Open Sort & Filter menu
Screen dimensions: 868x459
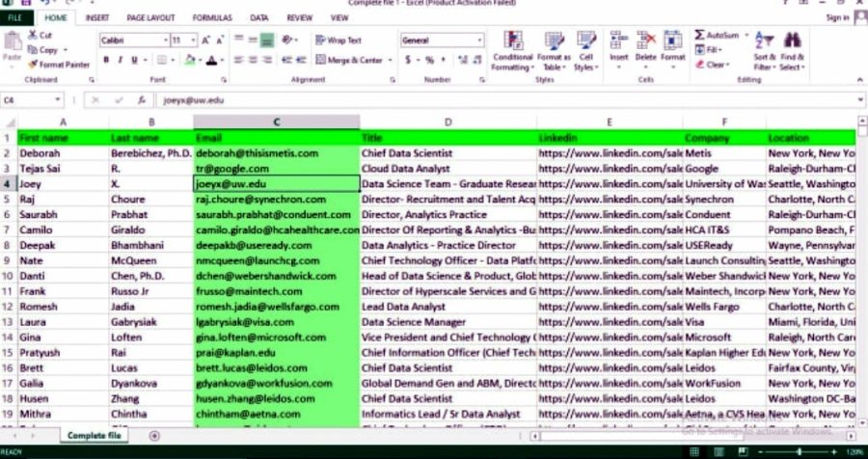click(x=765, y=51)
